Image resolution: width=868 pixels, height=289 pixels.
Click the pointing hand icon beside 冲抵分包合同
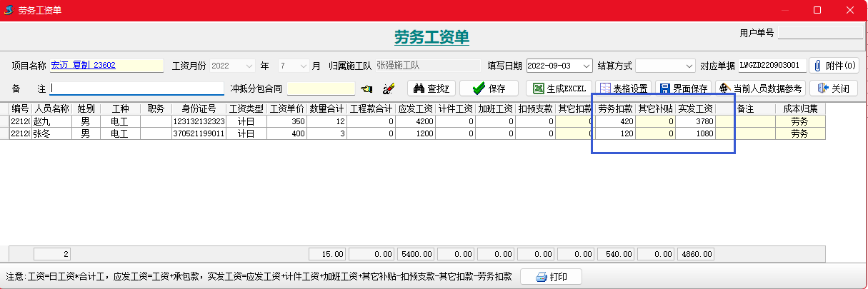tap(367, 88)
